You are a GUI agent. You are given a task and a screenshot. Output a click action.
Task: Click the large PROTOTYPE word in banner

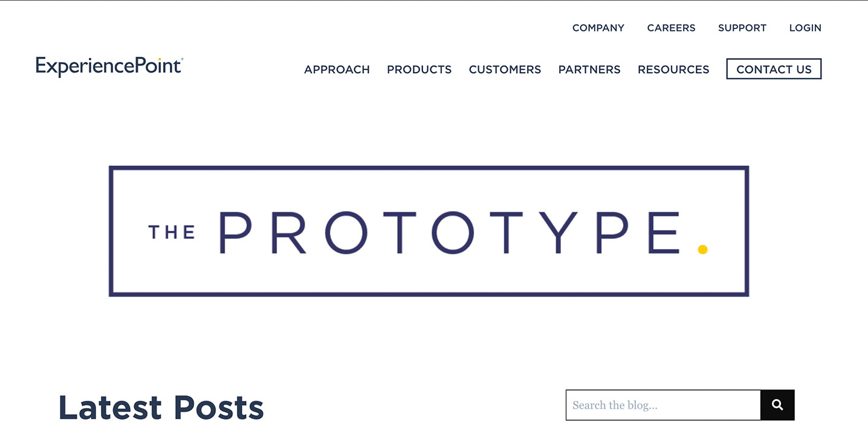pos(450,233)
